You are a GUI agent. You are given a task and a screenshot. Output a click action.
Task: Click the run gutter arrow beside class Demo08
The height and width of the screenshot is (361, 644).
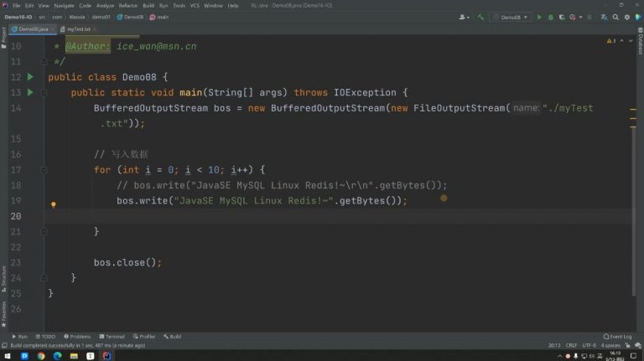click(x=29, y=77)
